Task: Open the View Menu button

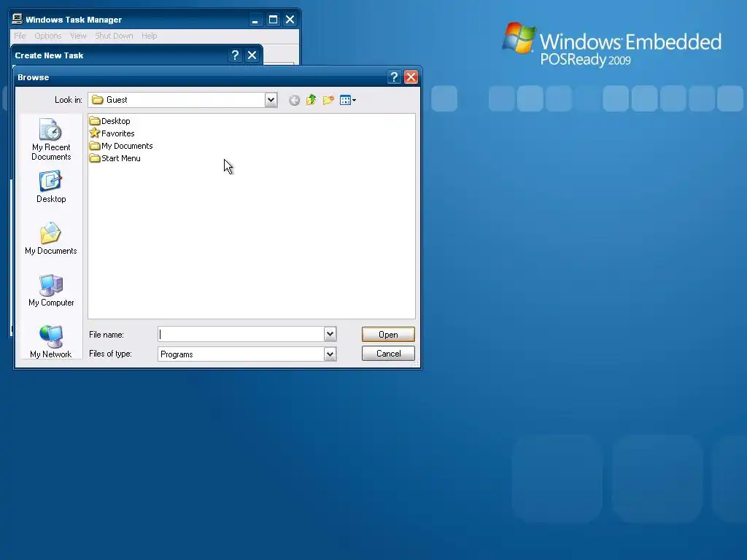Action: [348, 100]
